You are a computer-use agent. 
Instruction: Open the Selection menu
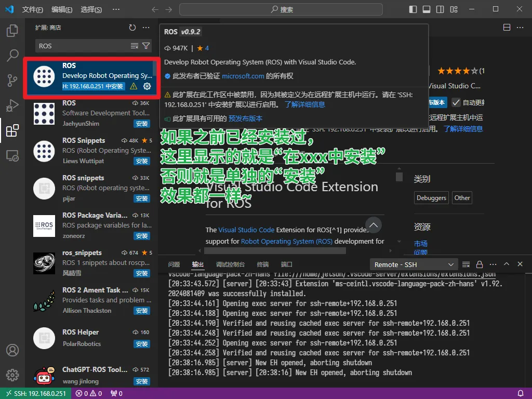coord(91,9)
